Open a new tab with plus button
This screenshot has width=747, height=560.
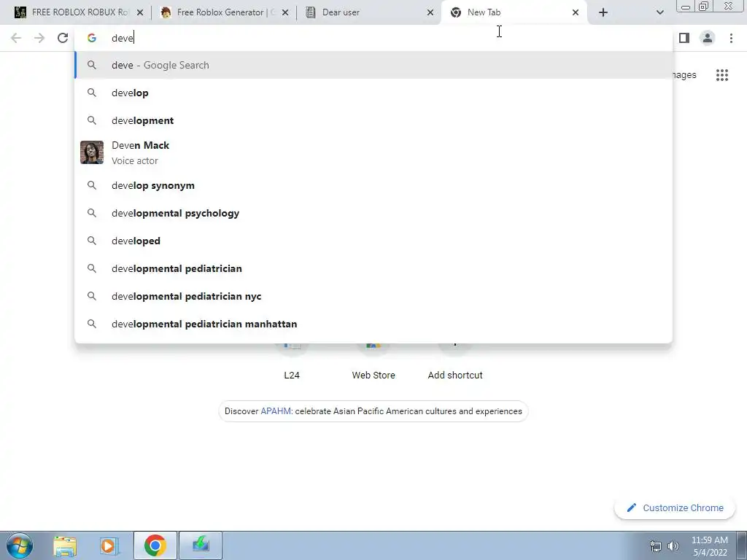tap(603, 13)
